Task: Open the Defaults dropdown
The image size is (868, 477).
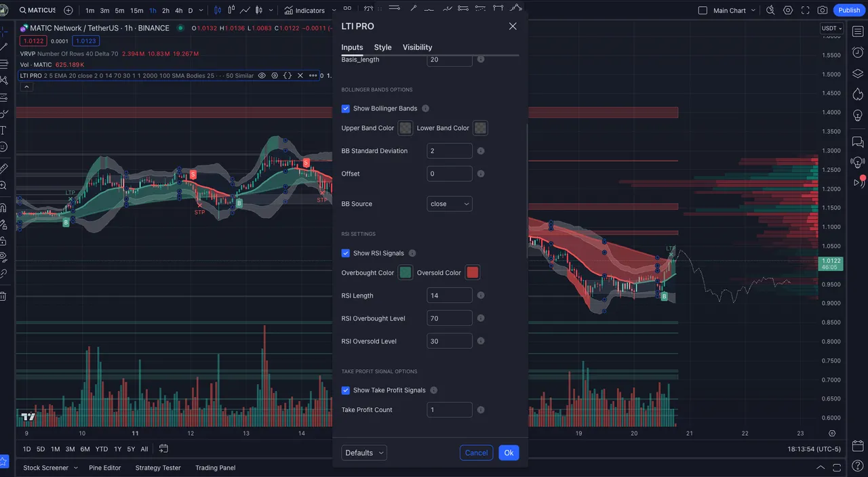Action: 364,453
